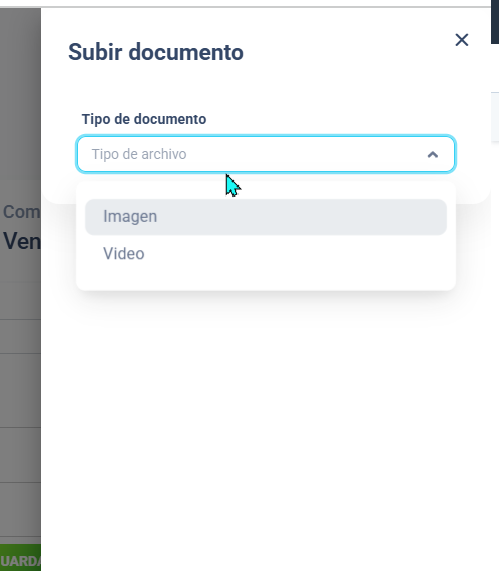Click the partially hidden Com label behind the overlay
Screen dimensions: 499x571
(22, 212)
